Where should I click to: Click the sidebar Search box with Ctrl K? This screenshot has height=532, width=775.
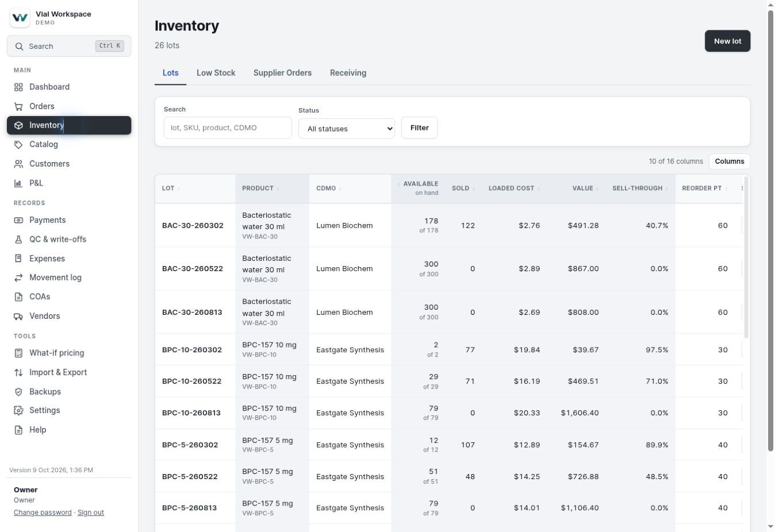(x=69, y=46)
